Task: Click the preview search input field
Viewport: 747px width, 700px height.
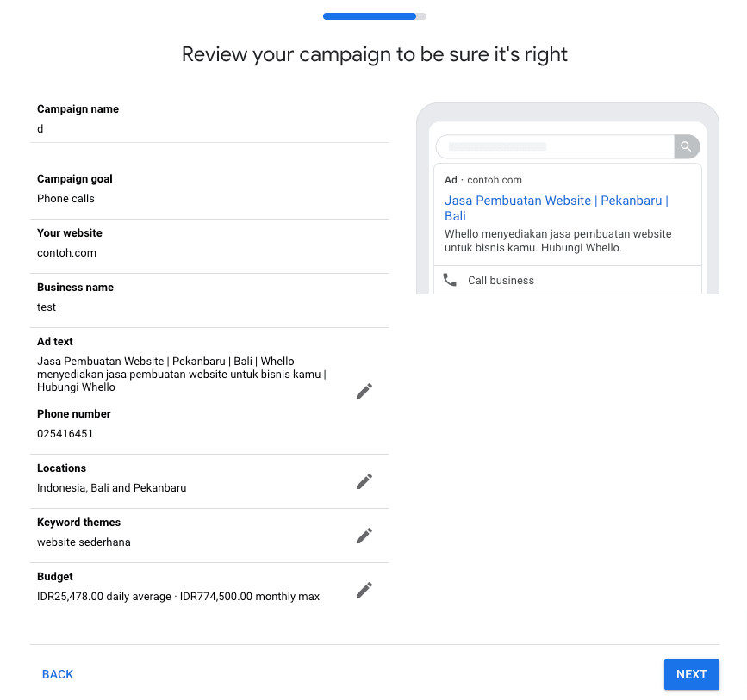Action: (554, 146)
